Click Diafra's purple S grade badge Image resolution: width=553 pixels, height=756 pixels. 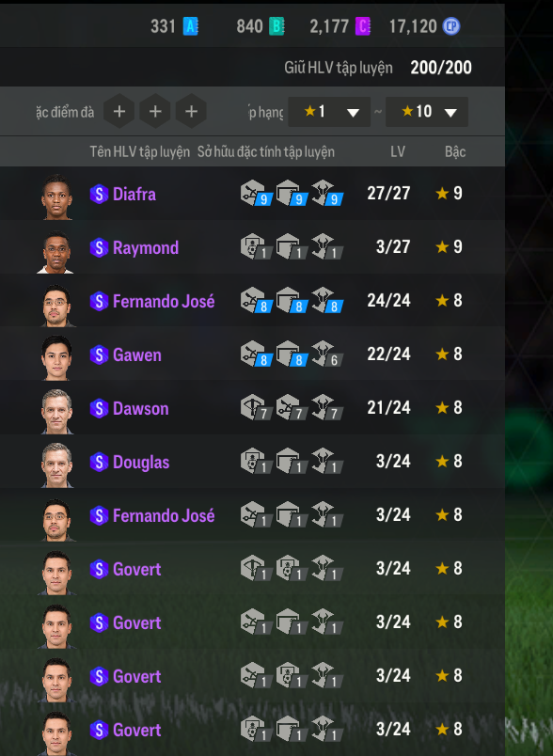click(x=99, y=195)
